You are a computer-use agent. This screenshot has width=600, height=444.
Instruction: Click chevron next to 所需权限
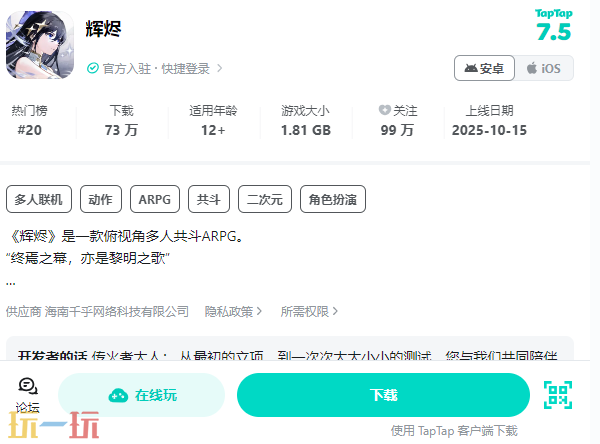[x=335, y=311]
